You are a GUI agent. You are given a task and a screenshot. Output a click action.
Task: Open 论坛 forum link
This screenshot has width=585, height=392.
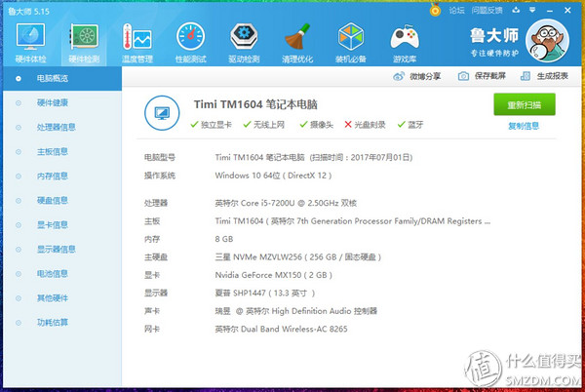pos(456,11)
